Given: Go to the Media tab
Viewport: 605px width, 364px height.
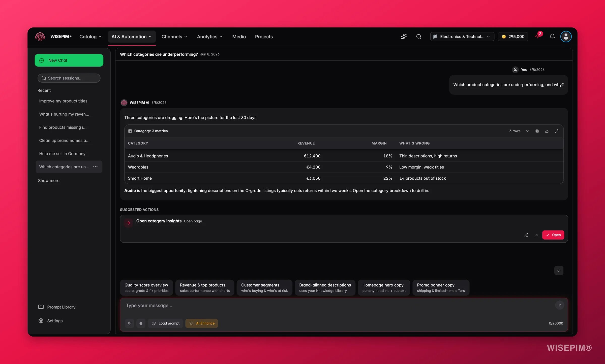Looking at the screenshot, I should (239, 37).
